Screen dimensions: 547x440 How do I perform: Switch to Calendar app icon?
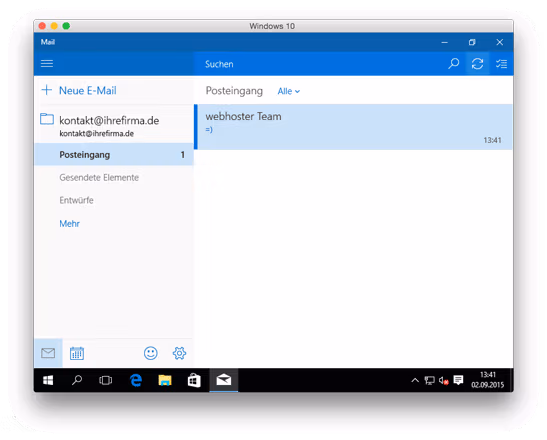click(77, 353)
